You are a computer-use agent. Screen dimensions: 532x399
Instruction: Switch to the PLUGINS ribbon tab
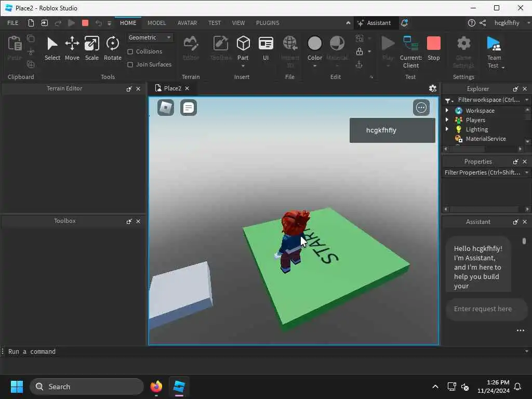tap(268, 23)
